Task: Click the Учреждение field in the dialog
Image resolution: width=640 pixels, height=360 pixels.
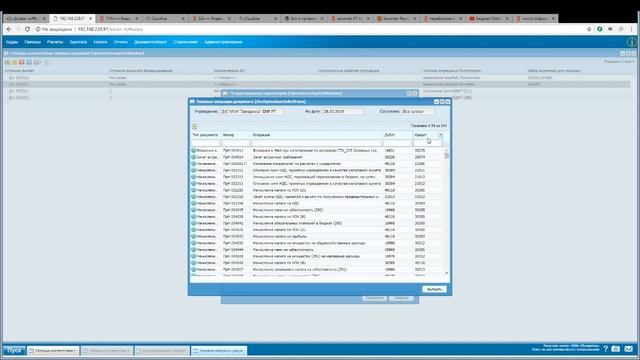Action: (251, 111)
